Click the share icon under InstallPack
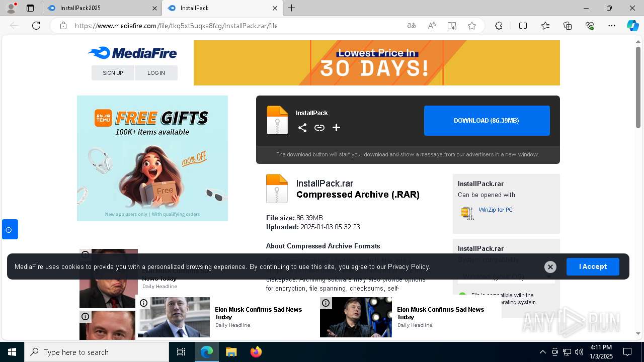This screenshot has width=644, height=362. point(302,128)
